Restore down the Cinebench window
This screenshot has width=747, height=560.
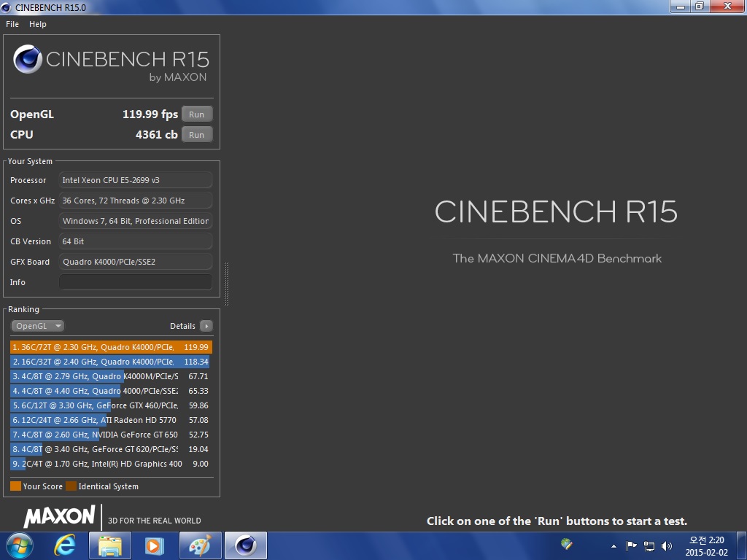coord(699,6)
